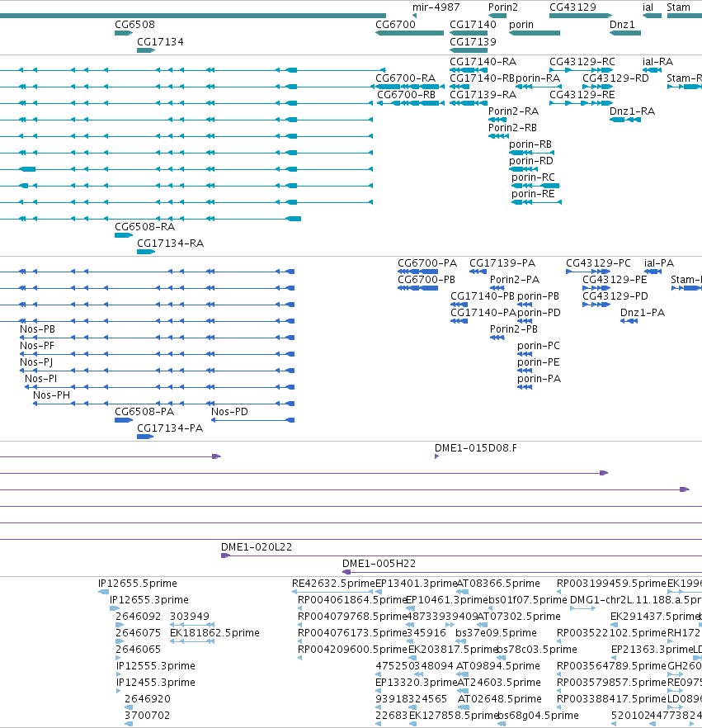Select the RP003199459.5prime EST label
This screenshot has height=728, width=702.
click(x=611, y=583)
